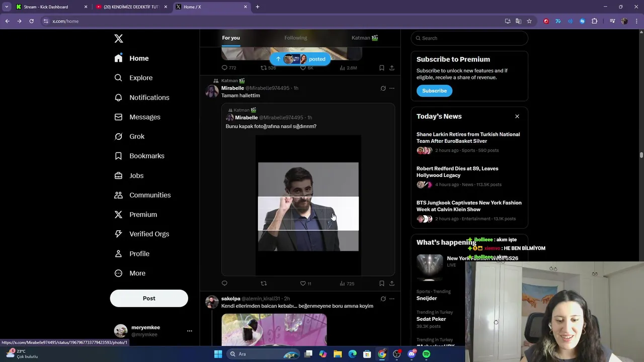The image size is (644, 362).
Task: Repost the Mirabelle post
Action: 264,284
